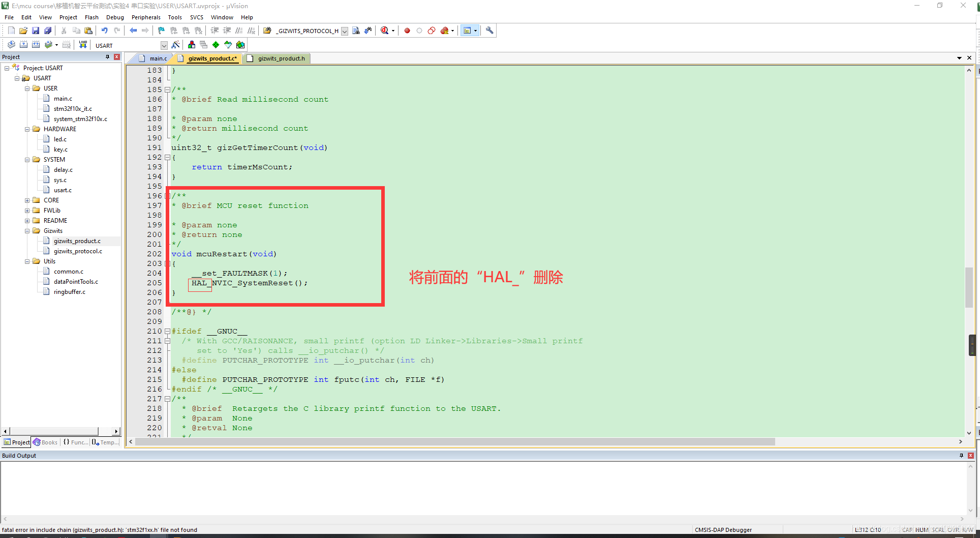Fold the code block at line 203
Screen dimensions: 980x538
click(167, 264)
